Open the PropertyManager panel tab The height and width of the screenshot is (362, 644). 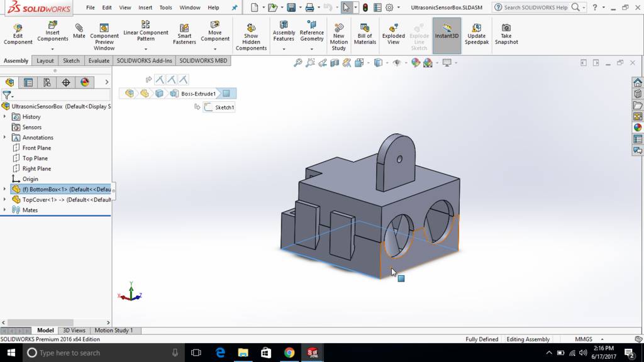(28, 82)
